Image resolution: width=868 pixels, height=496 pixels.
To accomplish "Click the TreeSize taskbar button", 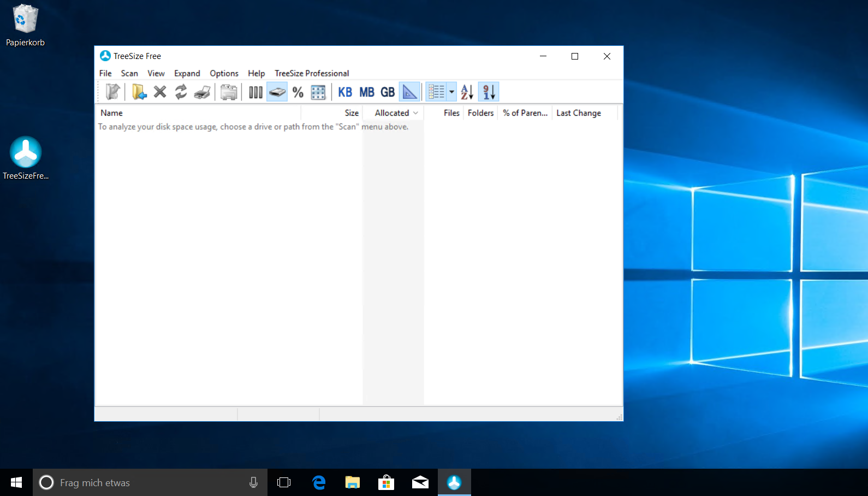I will [x=454, y=482].
